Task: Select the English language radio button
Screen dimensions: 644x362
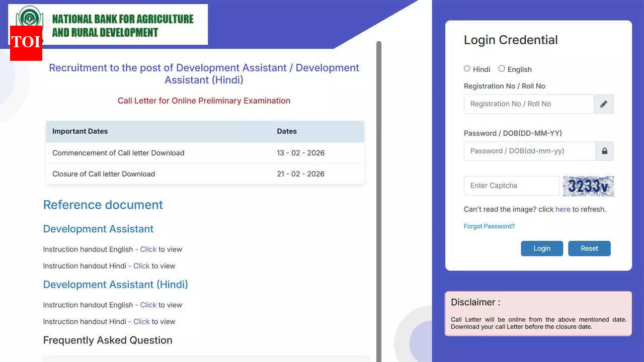Action: [502, 68]
